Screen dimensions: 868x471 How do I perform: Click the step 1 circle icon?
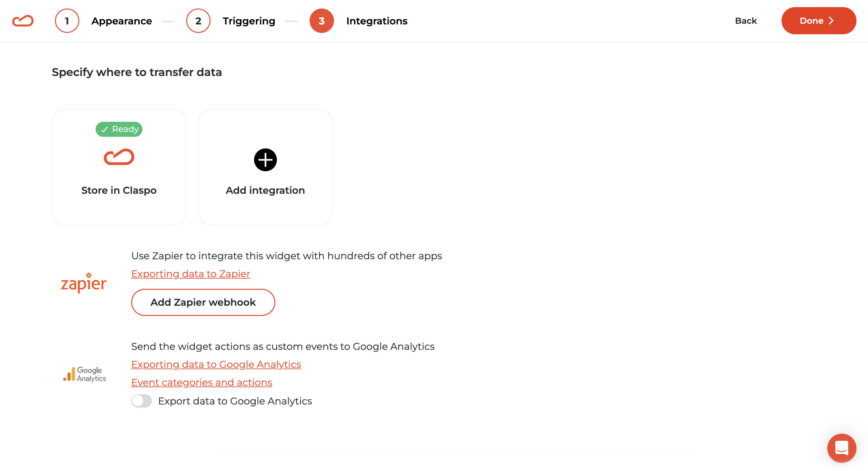click(67, 21)
